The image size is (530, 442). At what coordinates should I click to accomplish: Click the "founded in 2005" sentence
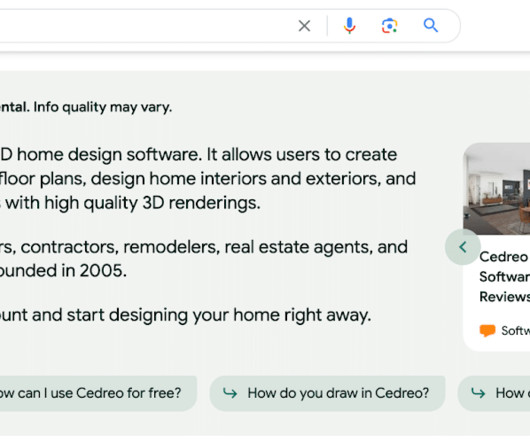coord(63,271)
